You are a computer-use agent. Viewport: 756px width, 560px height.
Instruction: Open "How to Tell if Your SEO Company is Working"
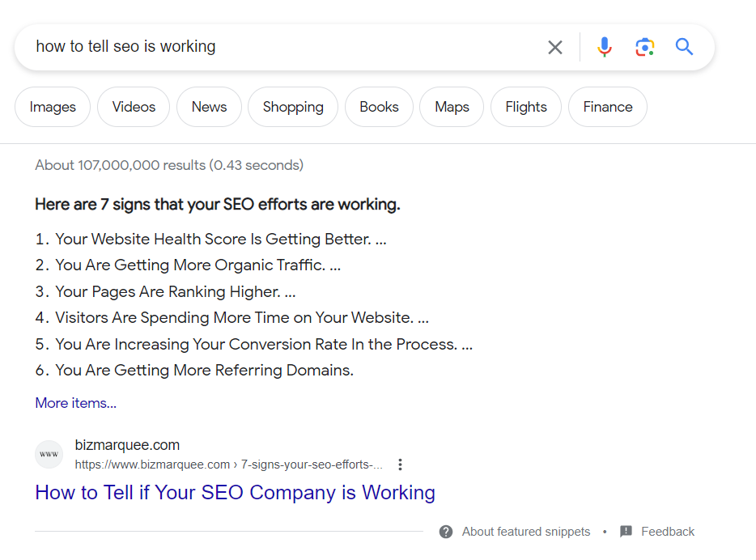point(235,493)
